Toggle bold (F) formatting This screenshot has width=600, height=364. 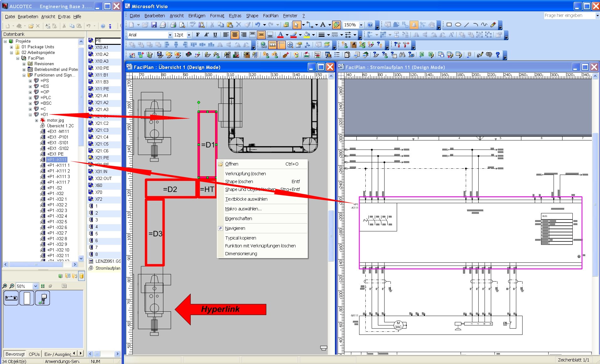198,35
